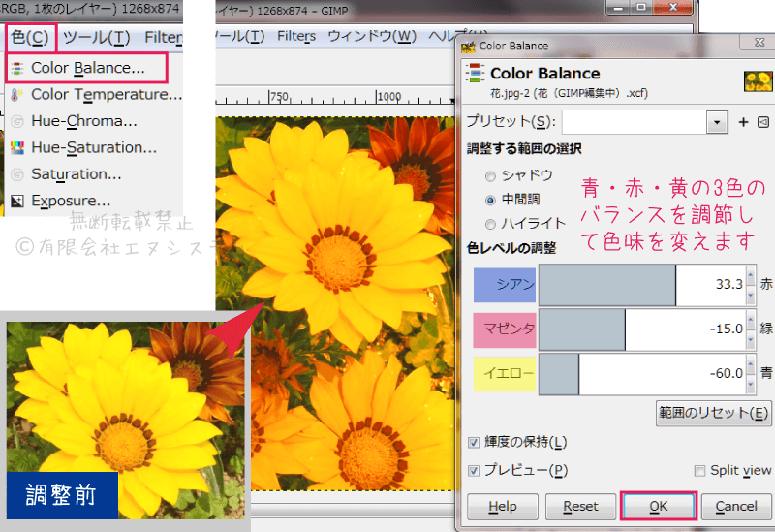Click the Reset button in Color Balance dialog
This screenshot has width=775, height=532.
pos(580,506)
